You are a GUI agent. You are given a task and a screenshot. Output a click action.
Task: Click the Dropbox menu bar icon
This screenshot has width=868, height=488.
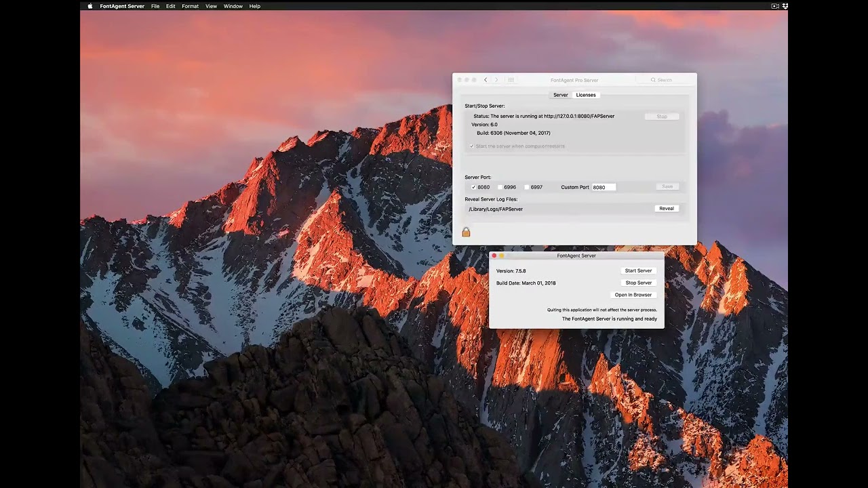click(x=785, y=6)
